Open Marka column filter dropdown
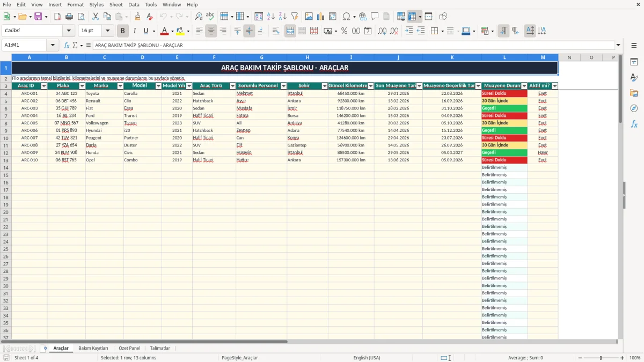644x362 pixels. [120, 86]
